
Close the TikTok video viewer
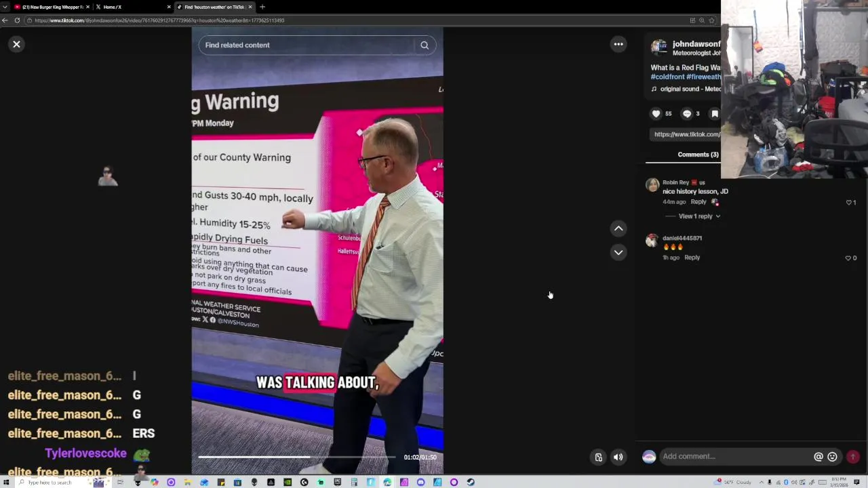pos(16,44)
